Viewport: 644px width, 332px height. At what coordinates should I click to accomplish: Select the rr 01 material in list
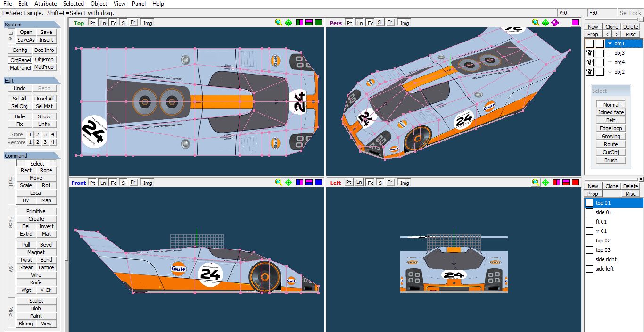click(602, 231)
